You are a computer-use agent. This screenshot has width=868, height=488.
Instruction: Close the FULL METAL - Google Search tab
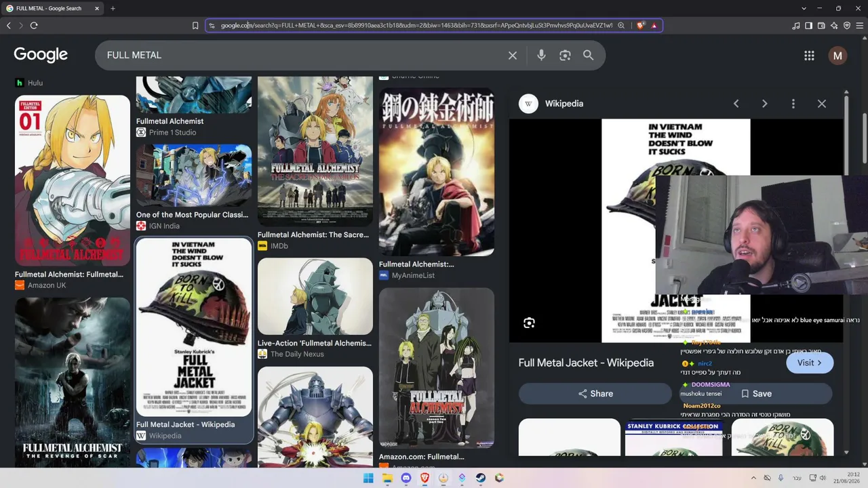click(x=97, y=8)
